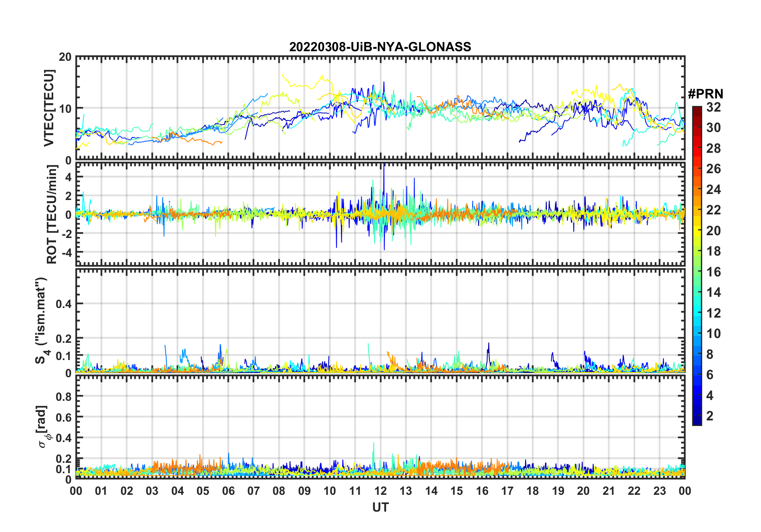The width and height of the screenshot is (761, 532).
Task: Click colorbar tick label 2
Action: coord(710,416)
